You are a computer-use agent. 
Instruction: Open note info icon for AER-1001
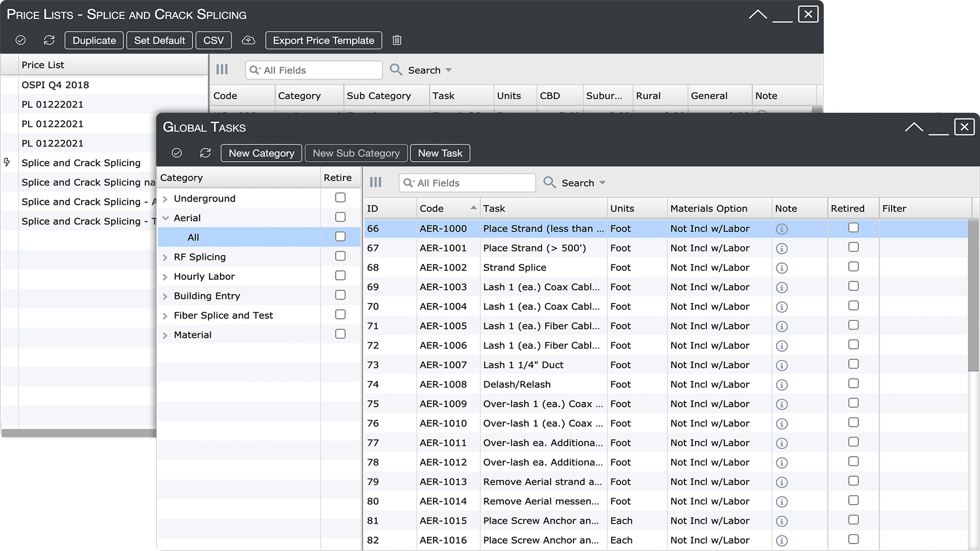click(x=781, y=248)
